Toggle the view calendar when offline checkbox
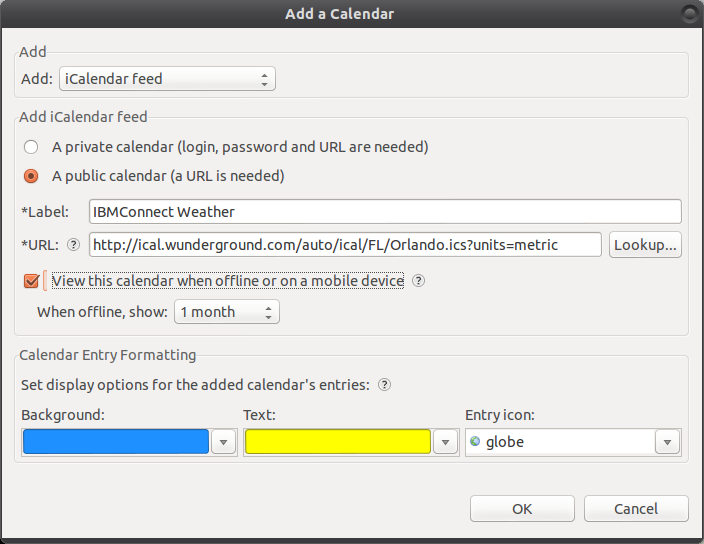 (32, 281)
